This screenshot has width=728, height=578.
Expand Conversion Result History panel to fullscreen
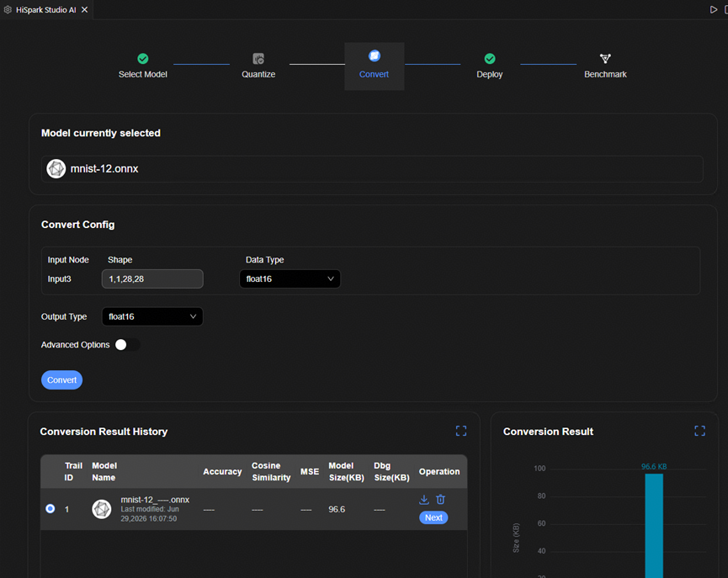pos(461,431)
